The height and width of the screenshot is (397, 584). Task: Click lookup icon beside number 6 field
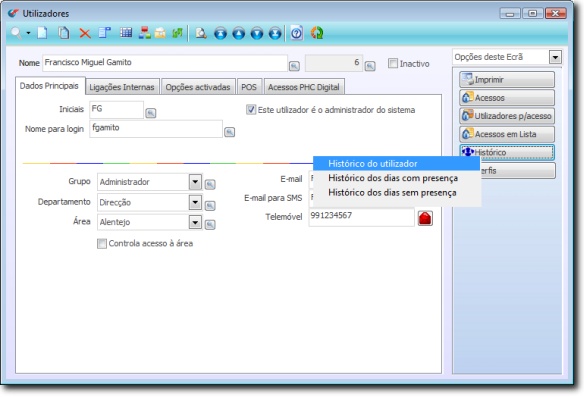[x=370, y=66]
